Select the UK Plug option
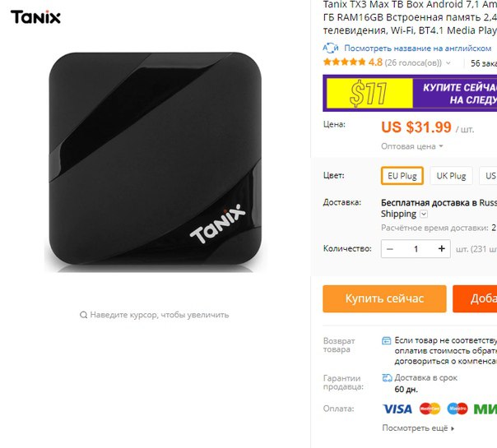Viewport: 497px width, 448px height. [x=451, y=176]
